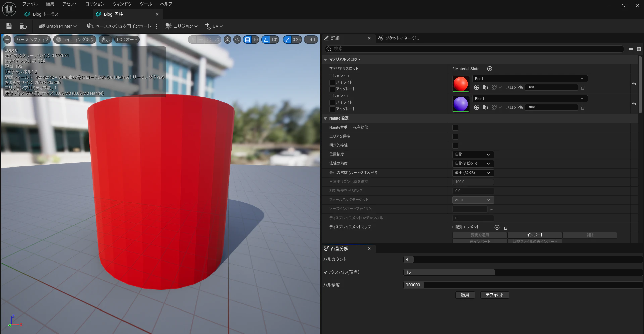Check Highlight for Element 0
This screenshot has height=334, width=644.
click(332, 82)
